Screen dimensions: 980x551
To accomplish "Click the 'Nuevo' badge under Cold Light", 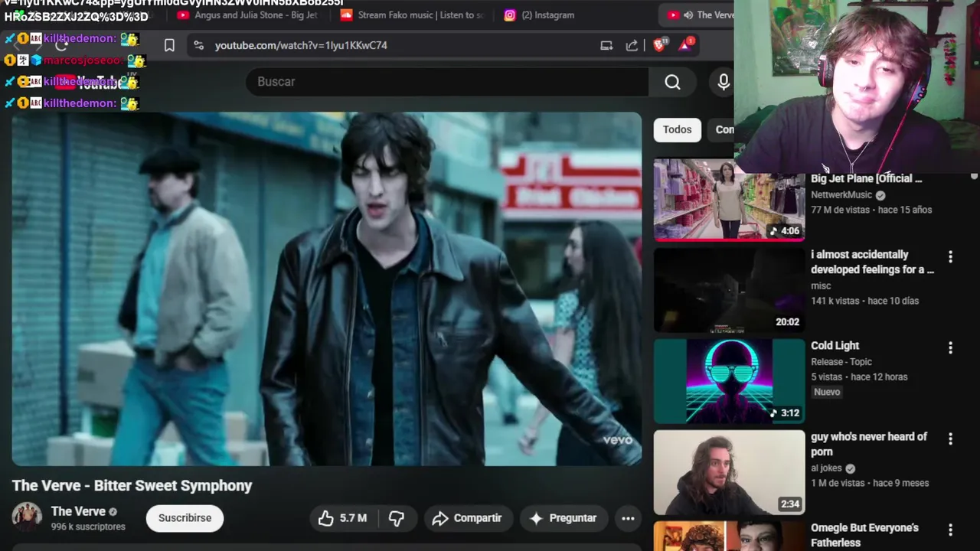I will (x=827, y=392).
